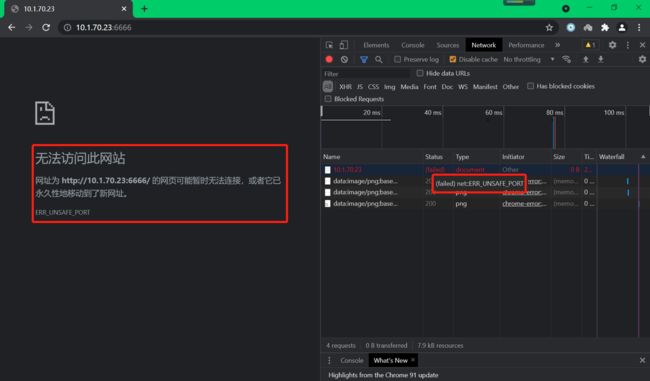The width and height of the screenshot is (650, 381).
Task: Open the chrome-error initiator link in last row
Action: [524, 204]
